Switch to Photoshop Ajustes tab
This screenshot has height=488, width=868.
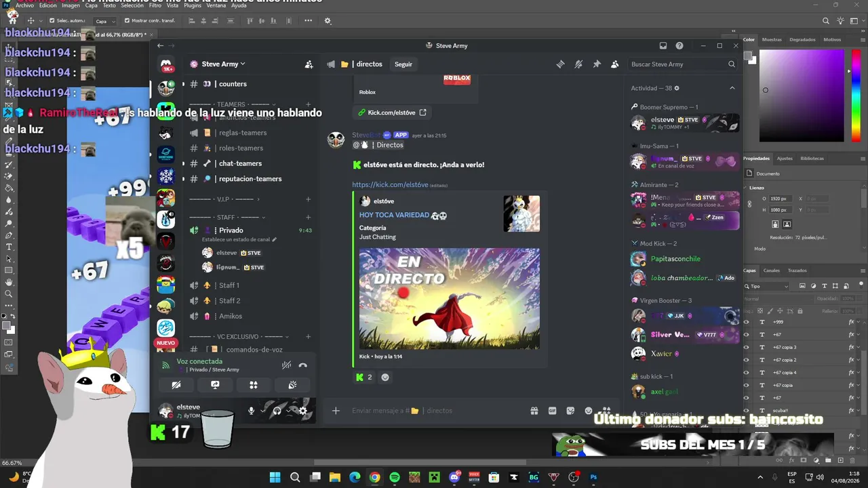point(785,159)
